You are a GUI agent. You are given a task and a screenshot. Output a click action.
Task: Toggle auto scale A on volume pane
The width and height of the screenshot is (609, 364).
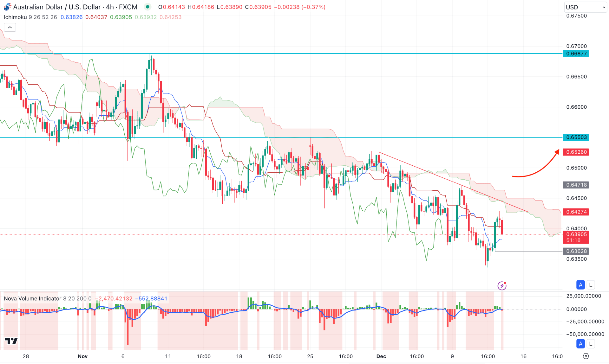point(580,344)
